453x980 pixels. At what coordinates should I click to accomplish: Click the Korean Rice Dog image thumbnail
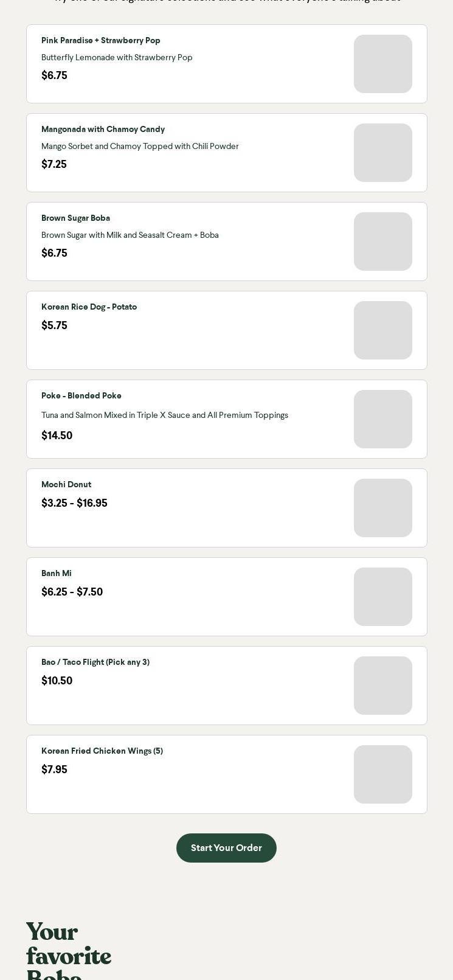point(383,330)
